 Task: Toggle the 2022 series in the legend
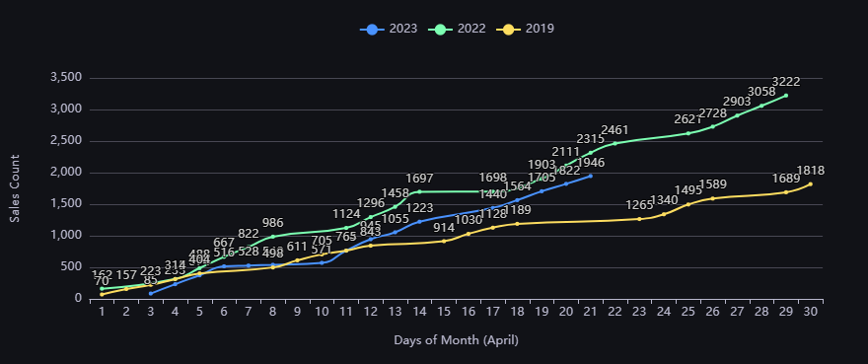tap(458, 29)
